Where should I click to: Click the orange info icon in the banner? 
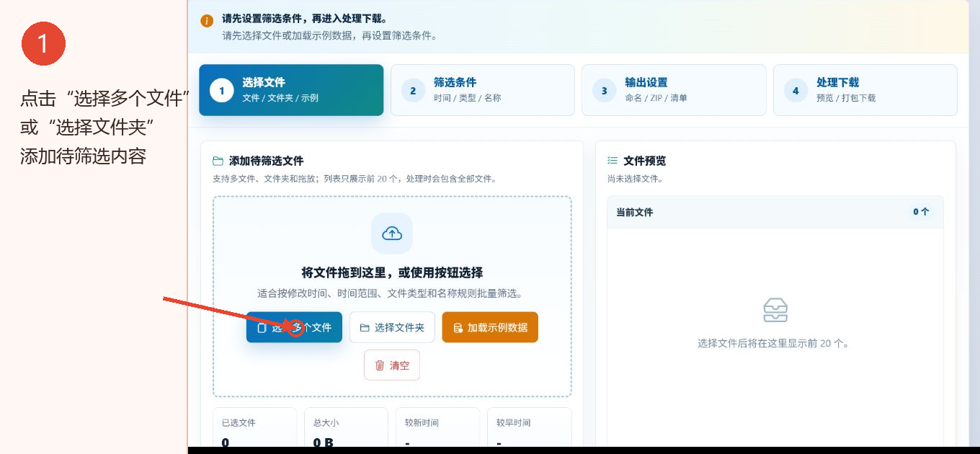(x=207, y=21)
